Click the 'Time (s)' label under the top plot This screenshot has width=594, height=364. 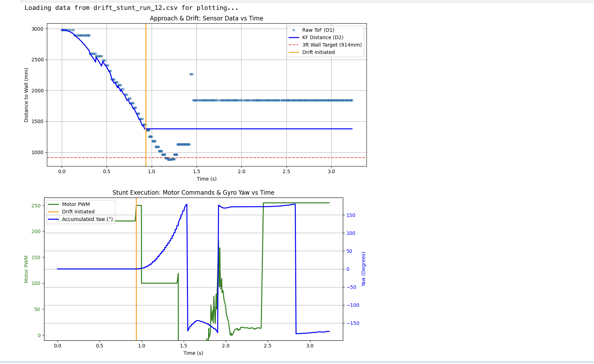[207, 179]
